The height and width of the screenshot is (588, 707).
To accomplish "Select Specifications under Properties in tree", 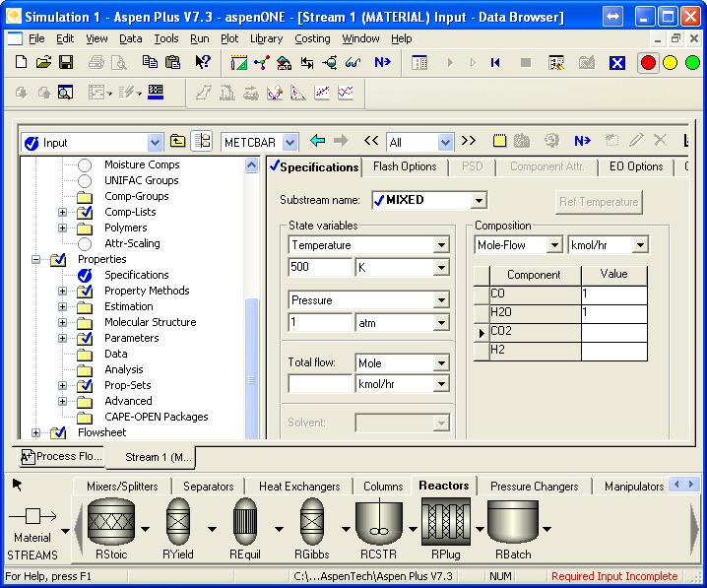I will point(137,275).
